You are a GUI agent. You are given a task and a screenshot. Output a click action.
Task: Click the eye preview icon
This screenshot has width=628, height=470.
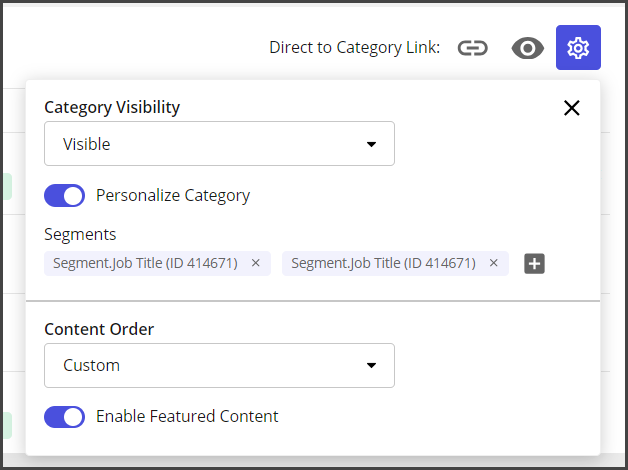coord(527,48)
